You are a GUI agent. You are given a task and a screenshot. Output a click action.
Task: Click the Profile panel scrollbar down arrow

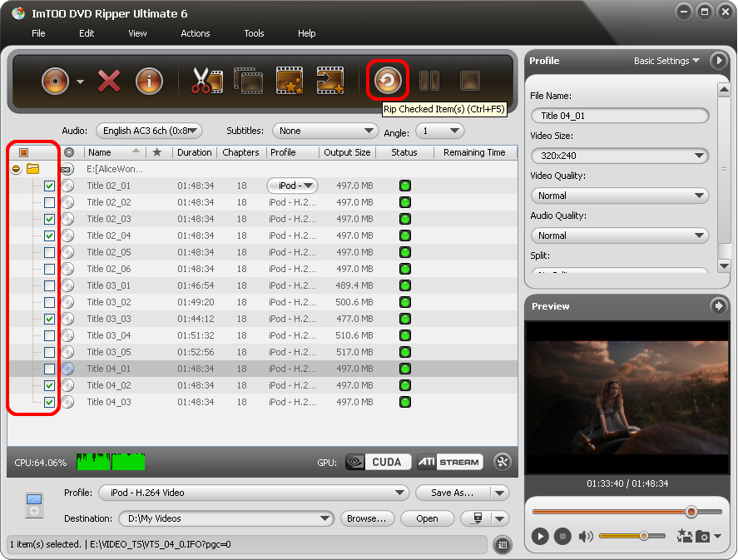coord(724,266)
